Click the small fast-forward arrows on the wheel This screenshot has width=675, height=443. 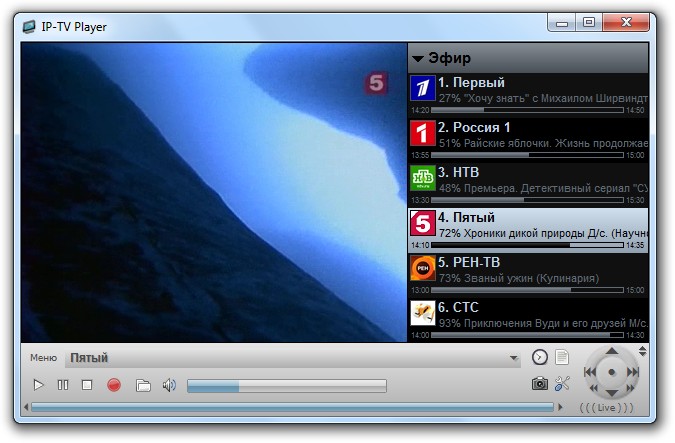(629, 388)
